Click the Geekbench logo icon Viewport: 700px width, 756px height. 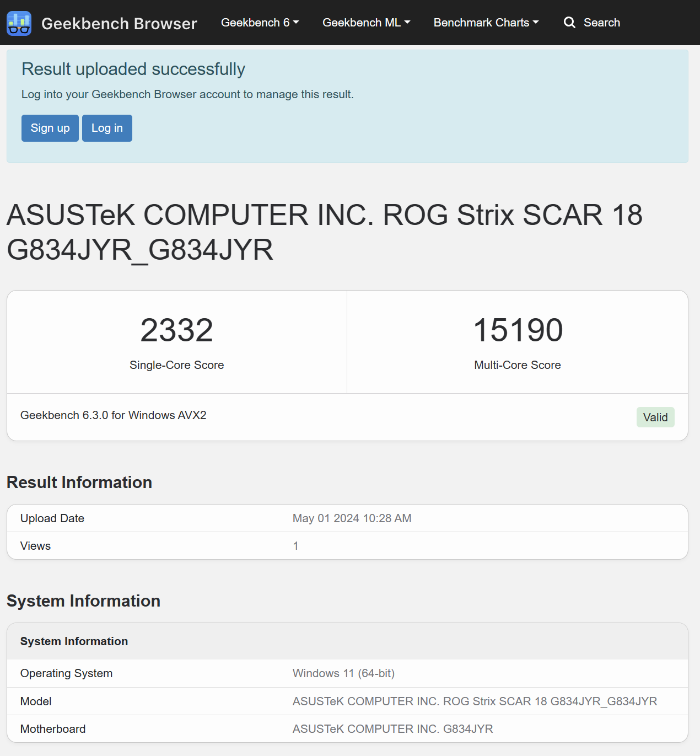[19, 23]
